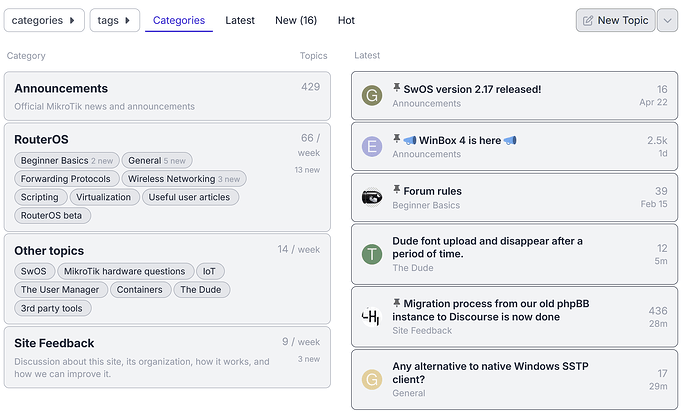
Task: Click the pin icon on SwOS version topic
Action: click(x=396, y=88)
